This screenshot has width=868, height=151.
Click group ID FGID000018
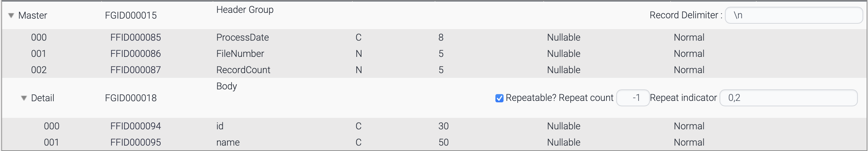coord(131,98)
